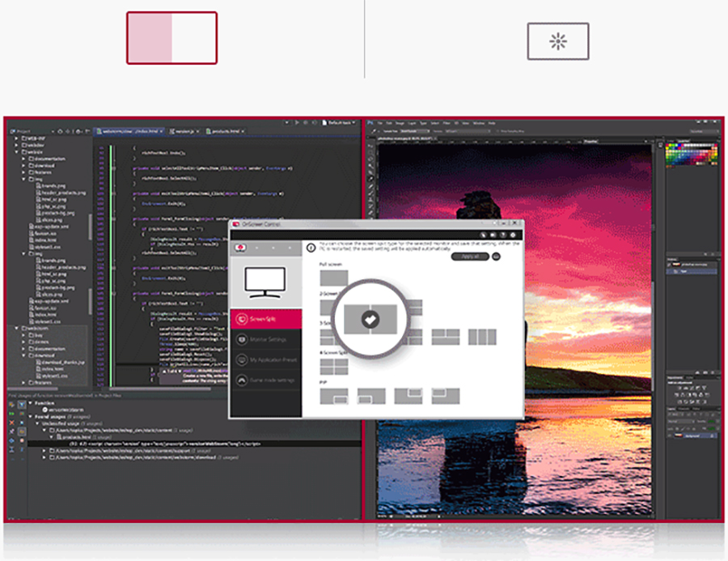Collapse the Found usages node

pyautogui.click(x=30, y=416)
